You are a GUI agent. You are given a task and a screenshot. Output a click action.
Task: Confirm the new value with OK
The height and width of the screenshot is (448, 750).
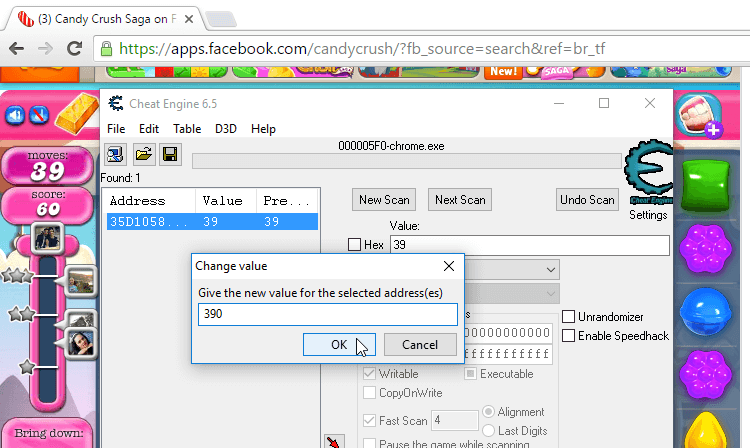[339, 345]
